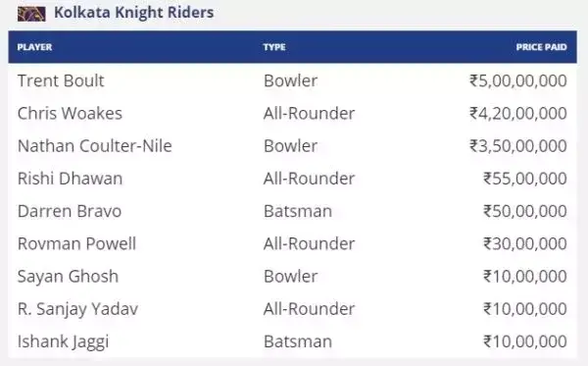Select player Trent Boult
Screen dimensions: 588x366
[x=61, y=80]
